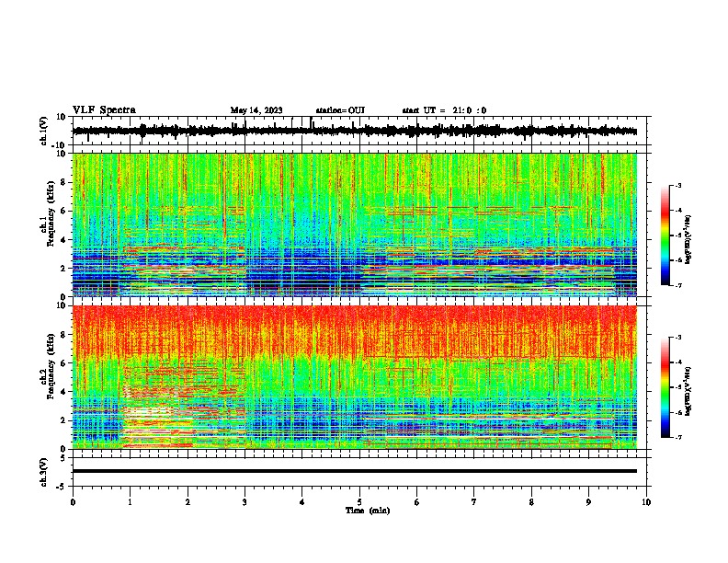Click the '8' kHz tick on ch.2 spectrogram
The height and width of the screenshot is (563, 728).
click(x=63, y=335)
